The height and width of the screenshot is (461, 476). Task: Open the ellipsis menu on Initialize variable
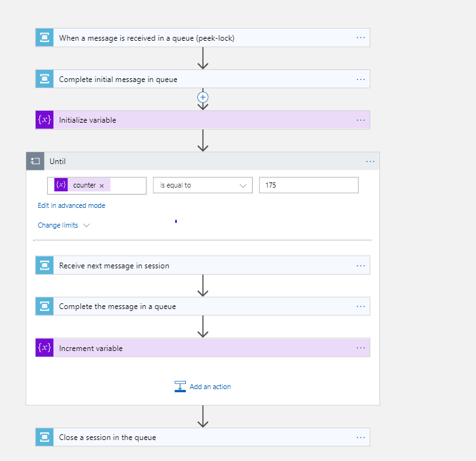click(361, 120)
